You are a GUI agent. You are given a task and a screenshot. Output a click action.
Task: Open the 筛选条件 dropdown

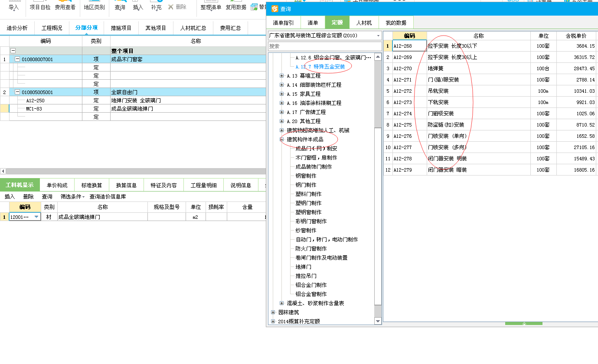point(72,196)
